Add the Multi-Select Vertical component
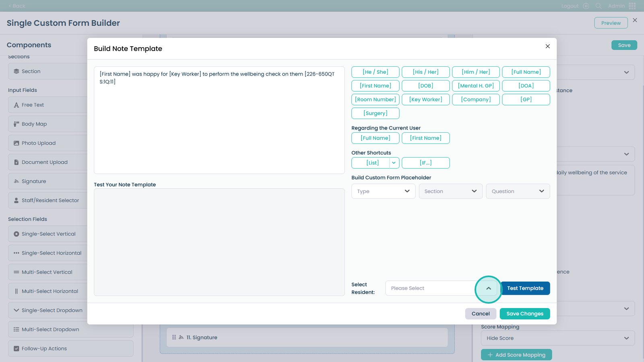This screenshot has width=644, height=362. pyautogui.click(x=70, y=272)
